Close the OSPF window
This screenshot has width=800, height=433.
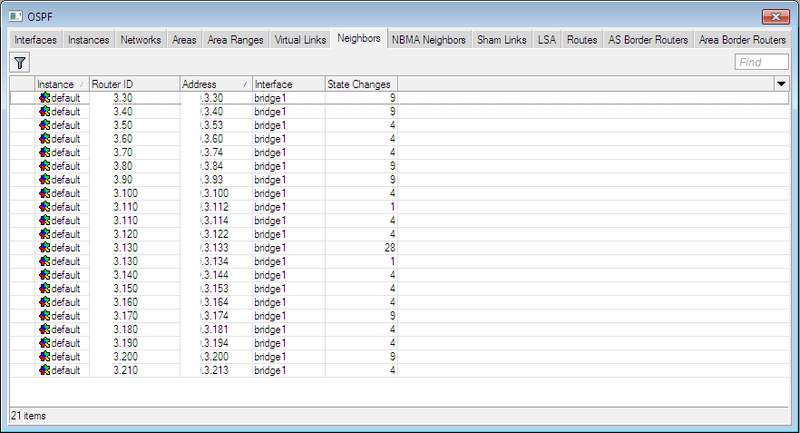(776, 17)
